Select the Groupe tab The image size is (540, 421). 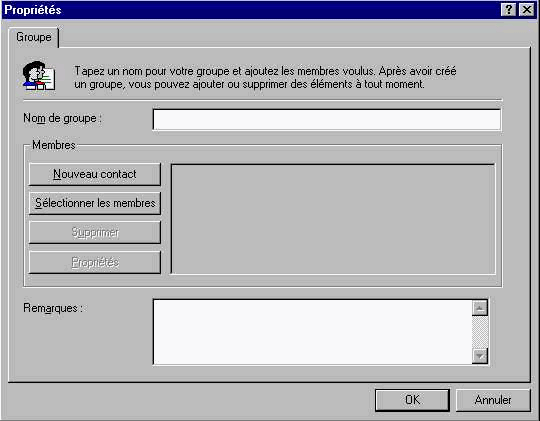point(33,37)
